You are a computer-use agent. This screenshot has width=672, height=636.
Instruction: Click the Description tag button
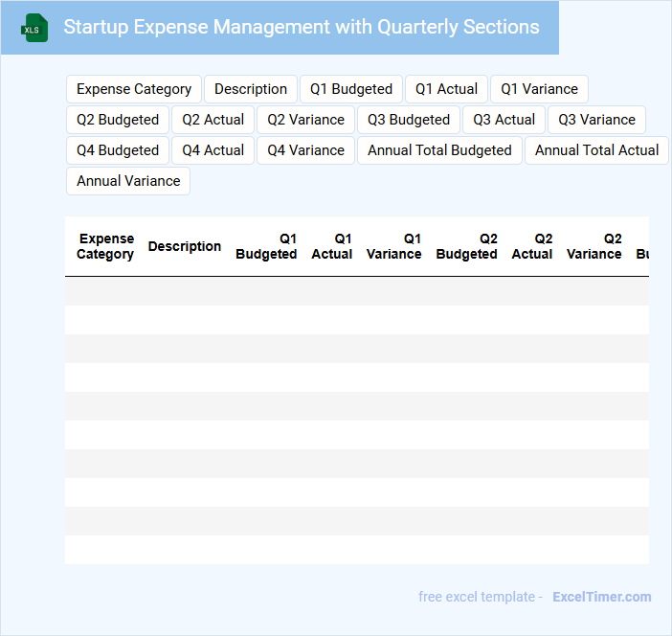[251, 89]
